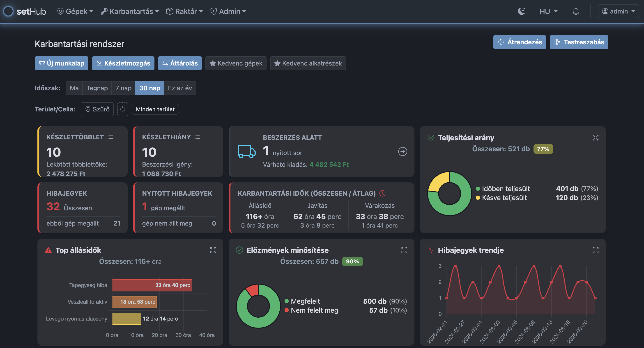This screenshot has height=348, width=644.
Task: Expand Top állásidők chart fullscreen
Action: 213,250
